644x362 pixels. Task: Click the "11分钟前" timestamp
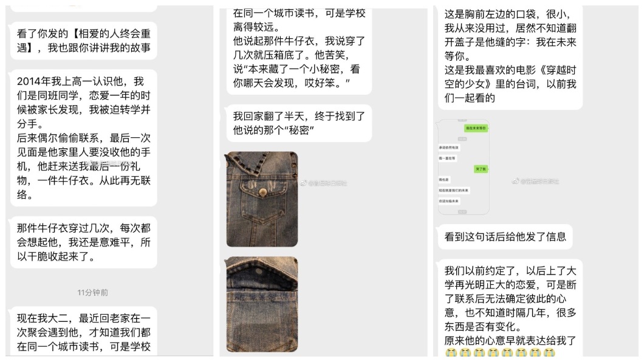pos(93,293)
